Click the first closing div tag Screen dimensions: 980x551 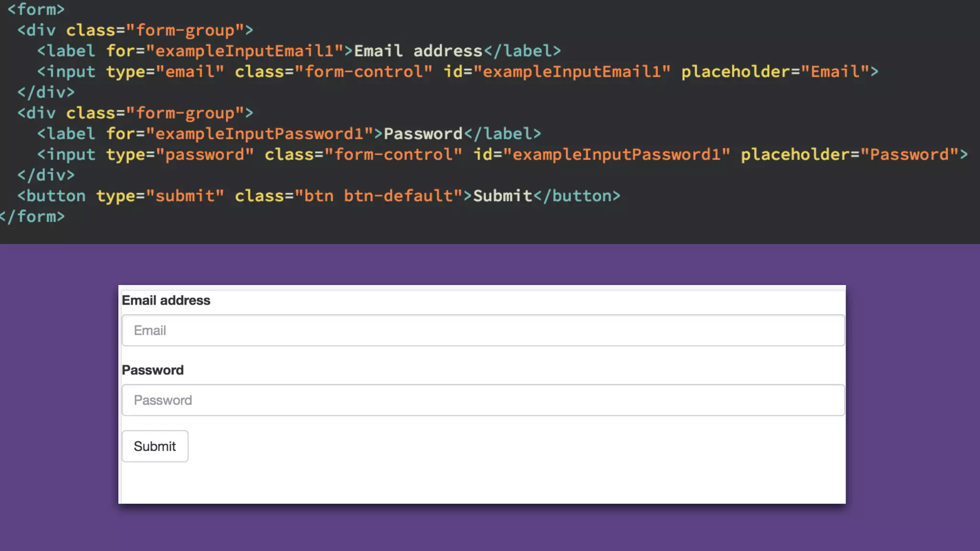(46, 92)
